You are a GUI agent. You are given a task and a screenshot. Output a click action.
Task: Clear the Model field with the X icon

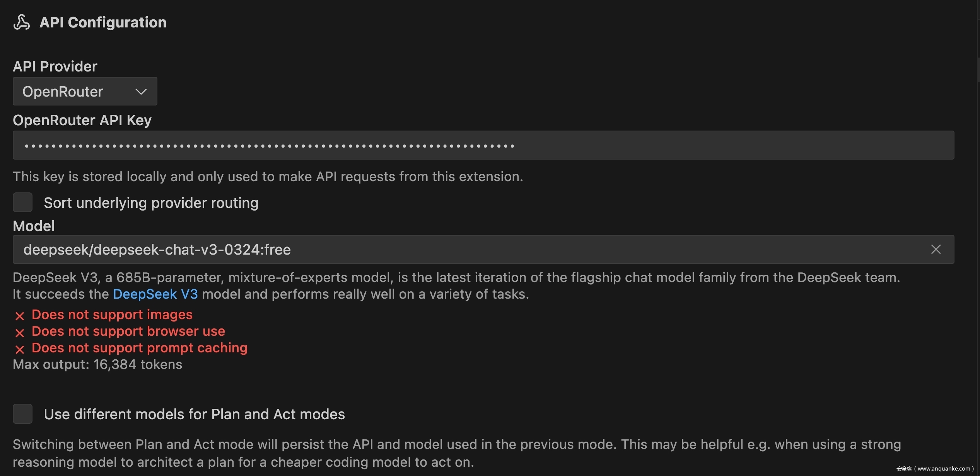coord(936,250)
